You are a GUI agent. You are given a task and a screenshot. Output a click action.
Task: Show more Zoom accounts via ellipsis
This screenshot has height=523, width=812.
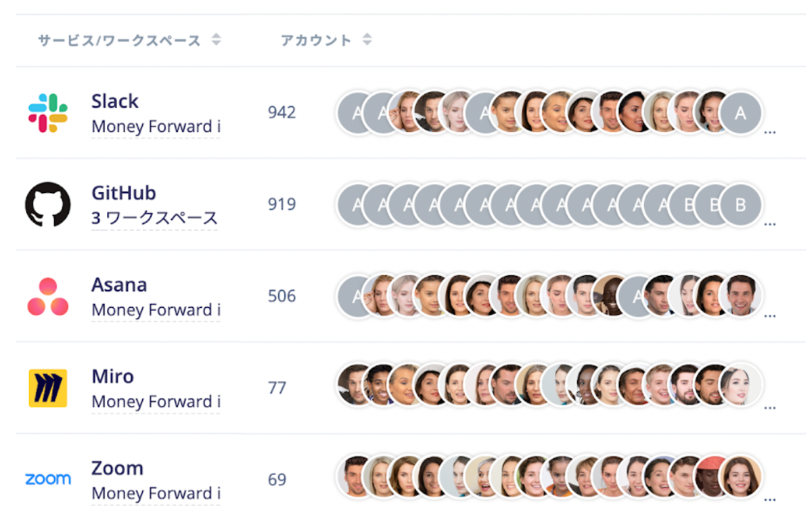tap(769, 500)
